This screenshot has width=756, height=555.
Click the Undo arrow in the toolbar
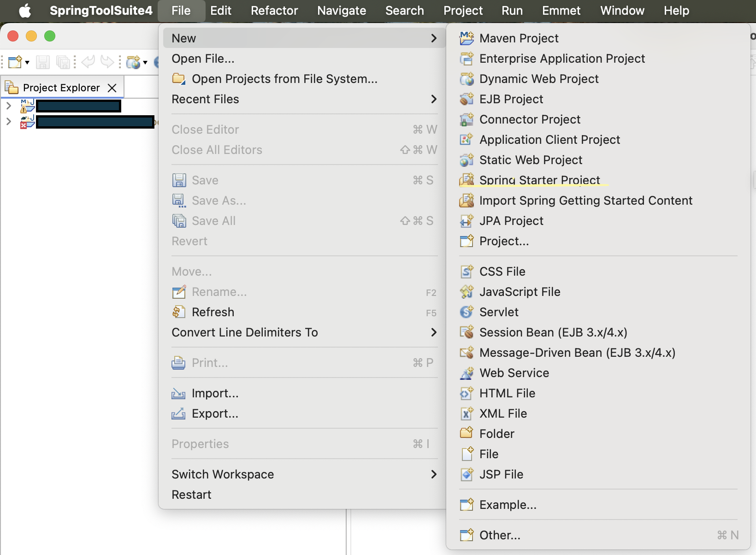pos(88,62)
